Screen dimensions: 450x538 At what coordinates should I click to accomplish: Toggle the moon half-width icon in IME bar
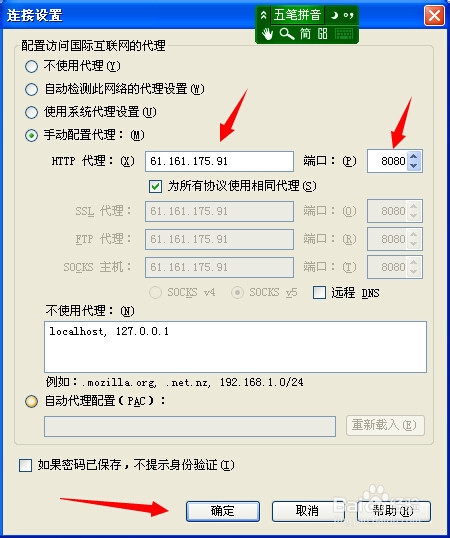tap(334, 15)
